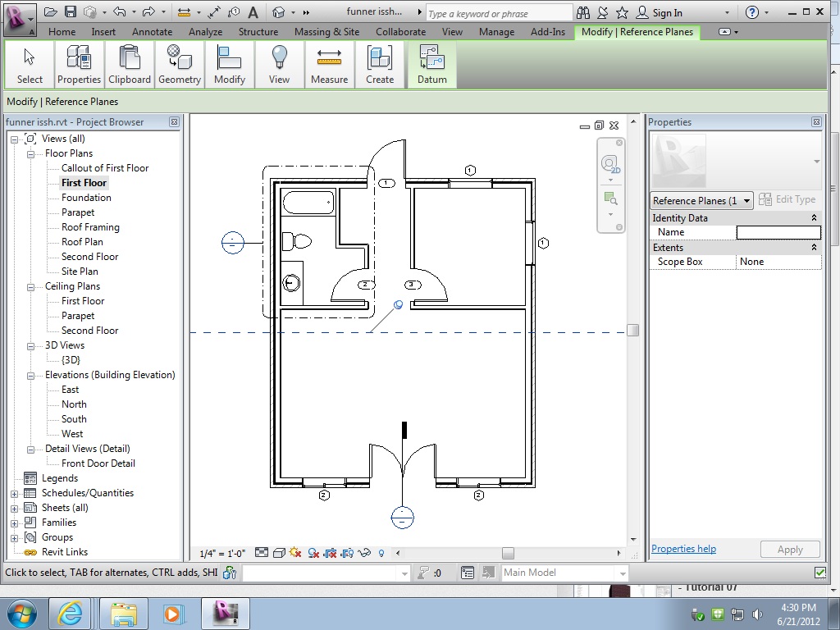Image resolution: width=840 pixels, height=630 pixels.
Task: Open the View lightbulb ribbon panel
Action: point(279,65)
